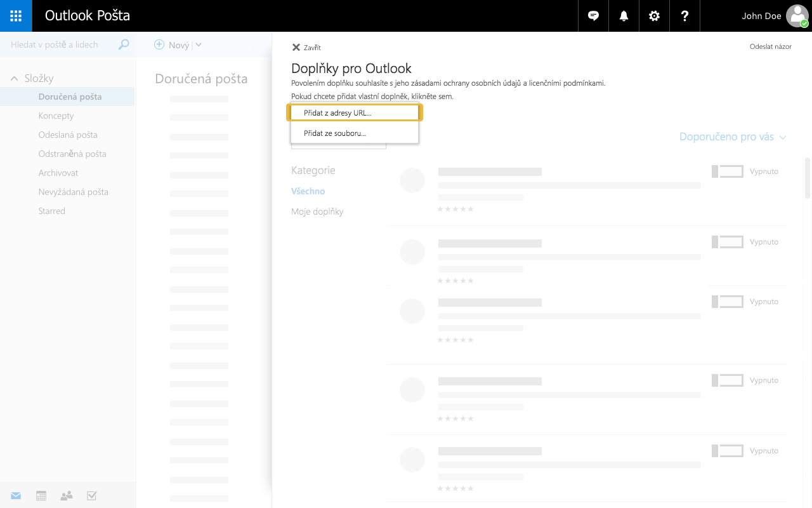Click the search magnifier icon
The width and height of the screenshot is (812, 508).
tap(124, 44)
